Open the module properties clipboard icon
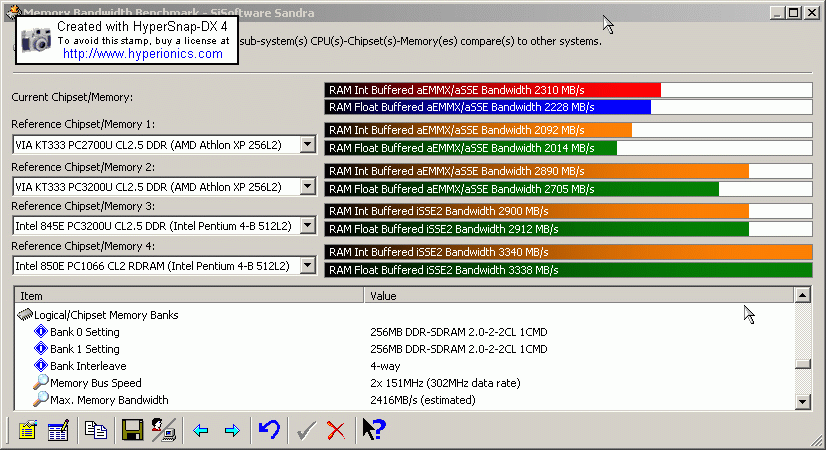 tap(28, 430)
